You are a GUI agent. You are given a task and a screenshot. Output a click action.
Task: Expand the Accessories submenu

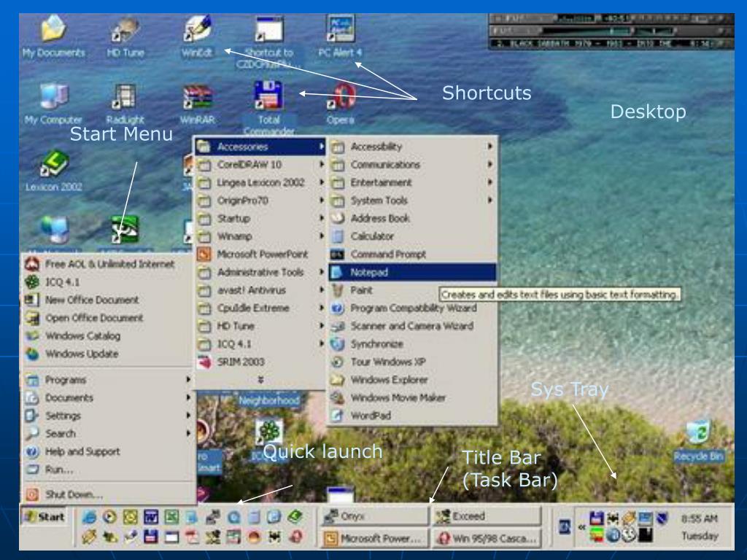[x=260, y=147]
